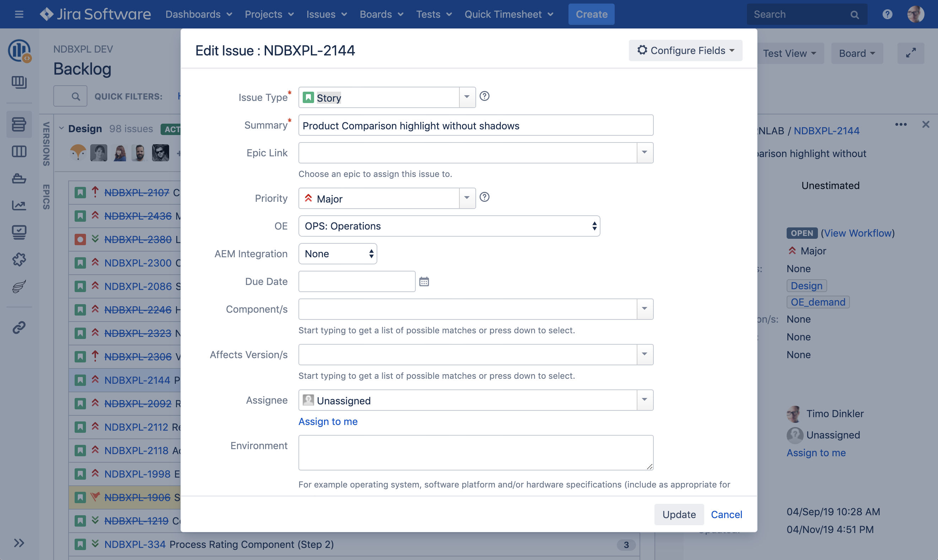The width and height of the screenshot is (938, 560).
Task: Click the Summary text field
Action: (476, 125)
